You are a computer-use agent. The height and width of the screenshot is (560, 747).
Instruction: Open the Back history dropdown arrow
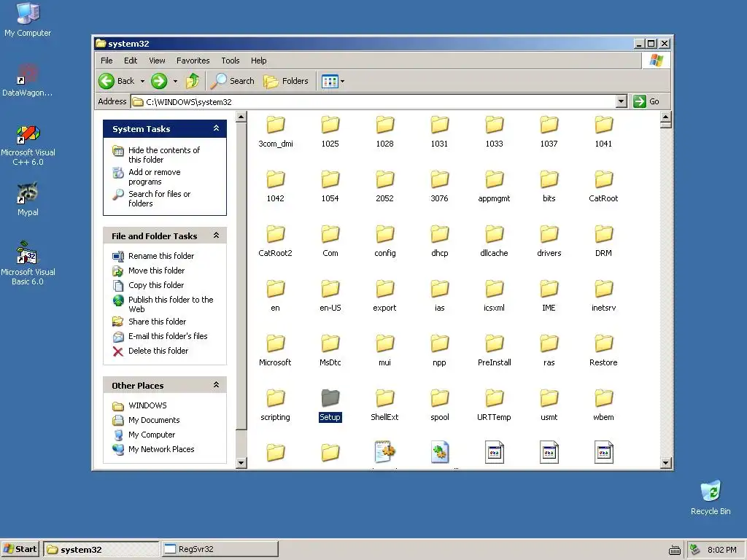pos(142,82)
